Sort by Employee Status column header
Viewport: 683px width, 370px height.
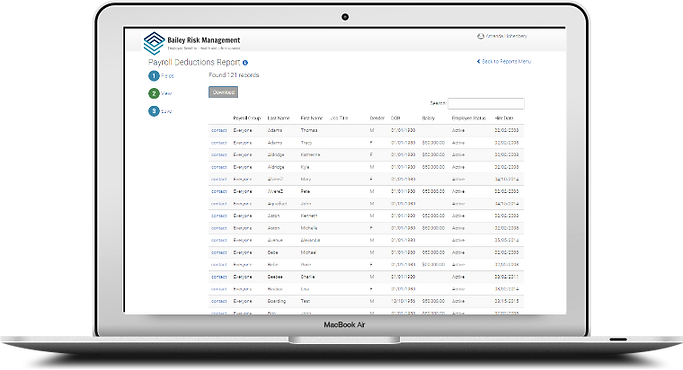click(469, 118)
